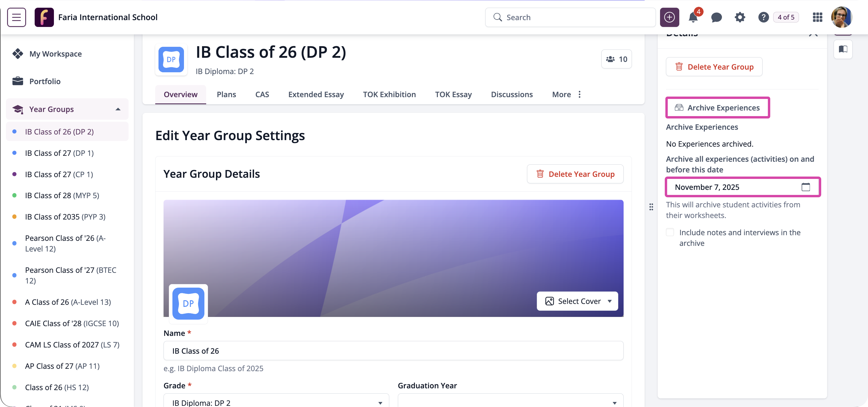Open the Discussions tab
This screenshot has width=868, height=407.
[x=512, y=94]
